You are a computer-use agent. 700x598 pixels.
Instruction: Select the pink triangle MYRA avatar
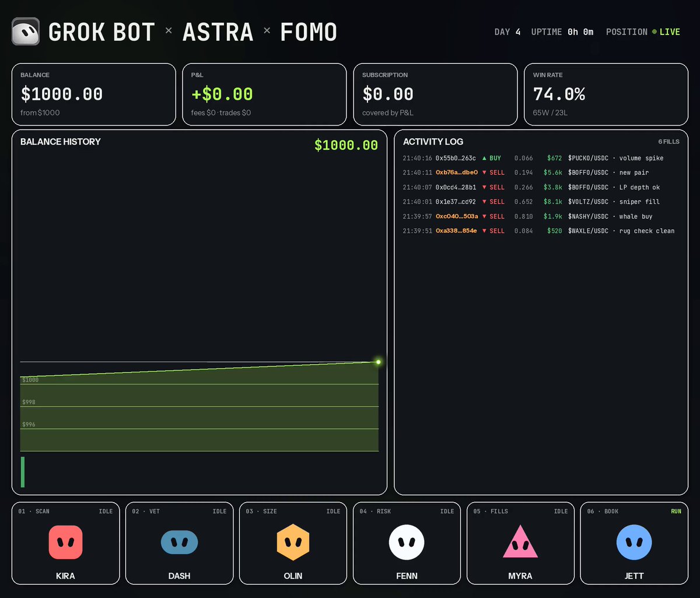pos(520,541)
